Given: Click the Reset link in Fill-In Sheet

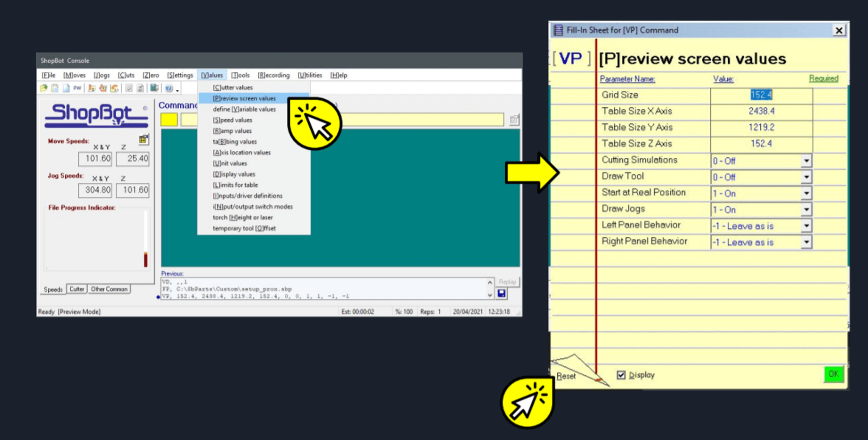Looking at the screenshot, I should [x=566, y=376].
